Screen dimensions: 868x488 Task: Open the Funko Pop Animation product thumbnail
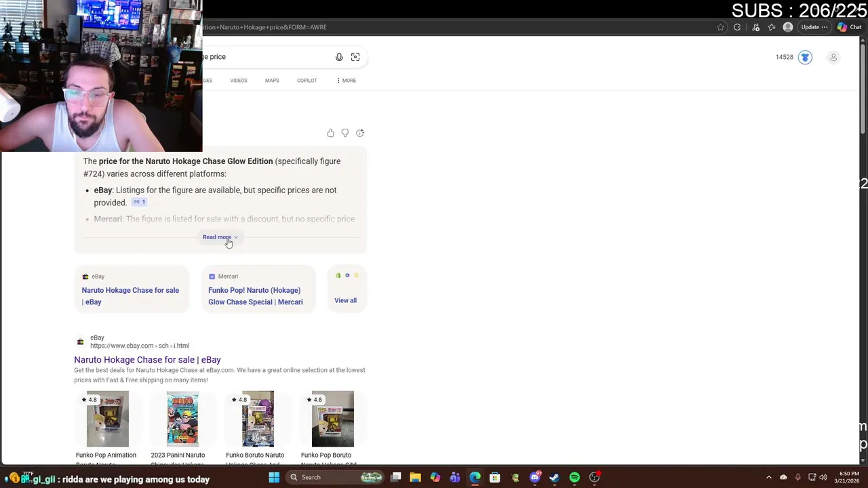tap(107, 419)
